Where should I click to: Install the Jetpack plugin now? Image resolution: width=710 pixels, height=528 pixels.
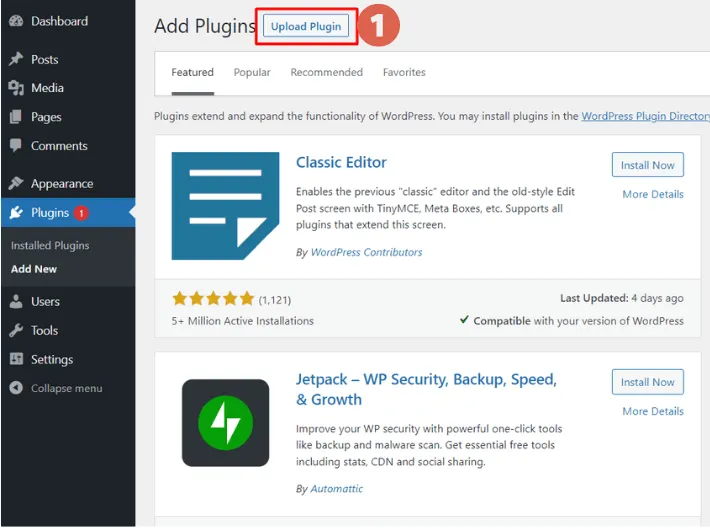click(648, 382)
